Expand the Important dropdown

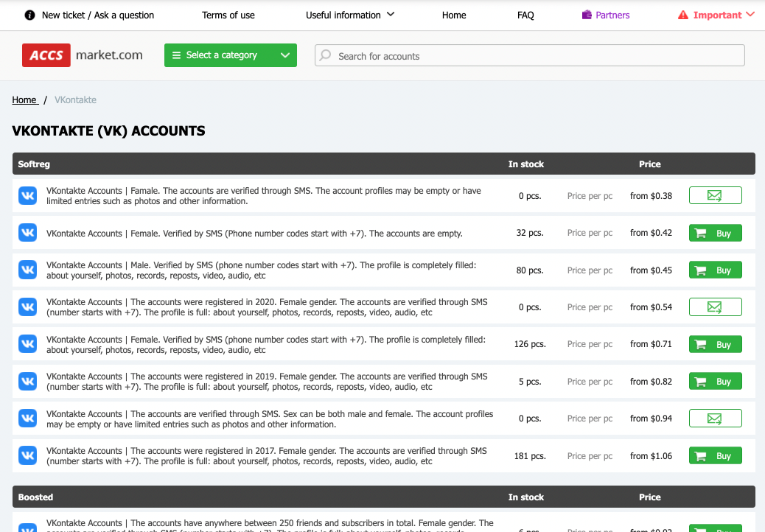(724, 15)
